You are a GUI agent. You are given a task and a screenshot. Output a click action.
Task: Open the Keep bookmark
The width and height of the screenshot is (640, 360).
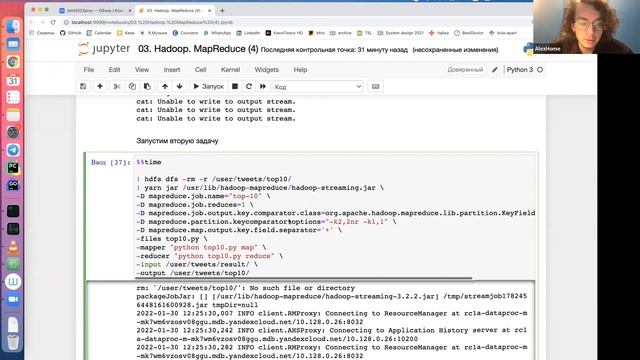point(126,33)
